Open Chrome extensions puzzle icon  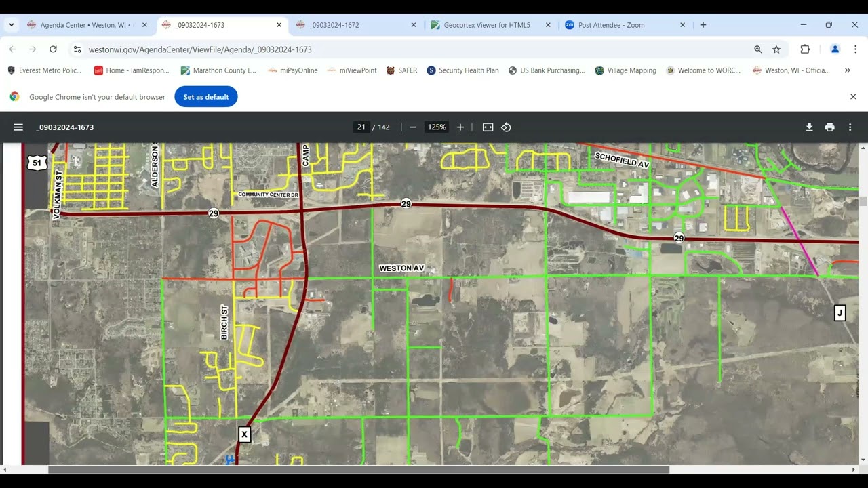click(805, 49)
